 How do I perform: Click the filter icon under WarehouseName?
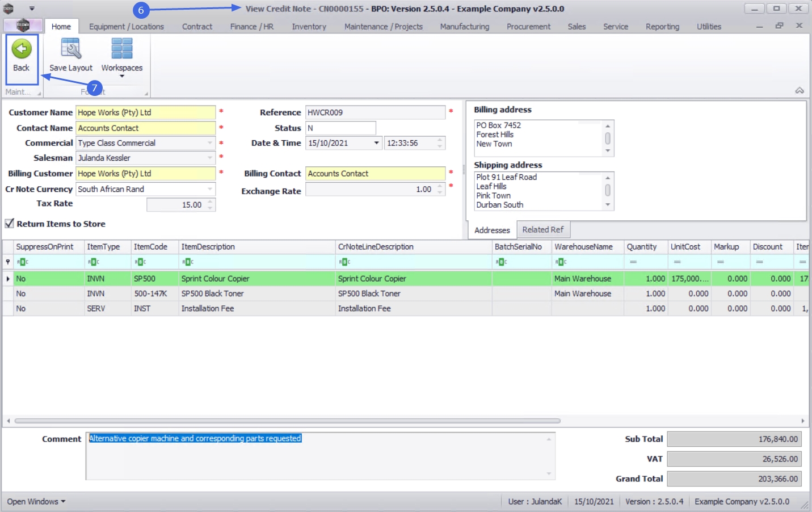point(559,262)
